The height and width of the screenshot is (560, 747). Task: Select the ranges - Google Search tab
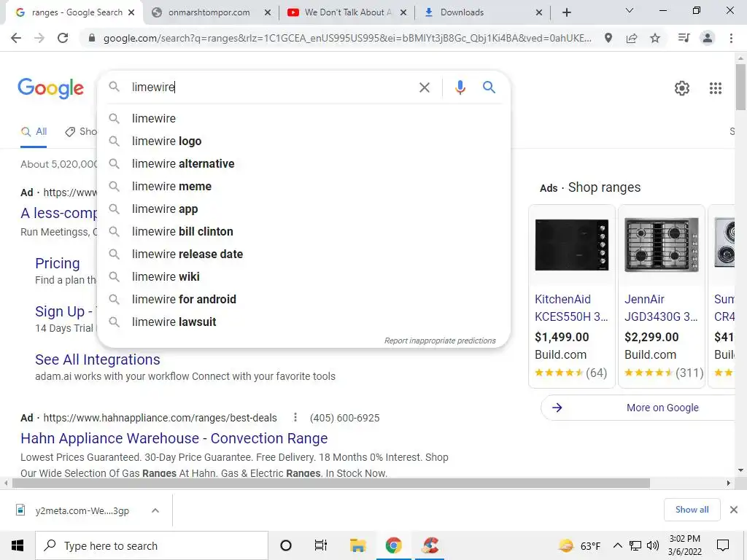click(76, 12)
